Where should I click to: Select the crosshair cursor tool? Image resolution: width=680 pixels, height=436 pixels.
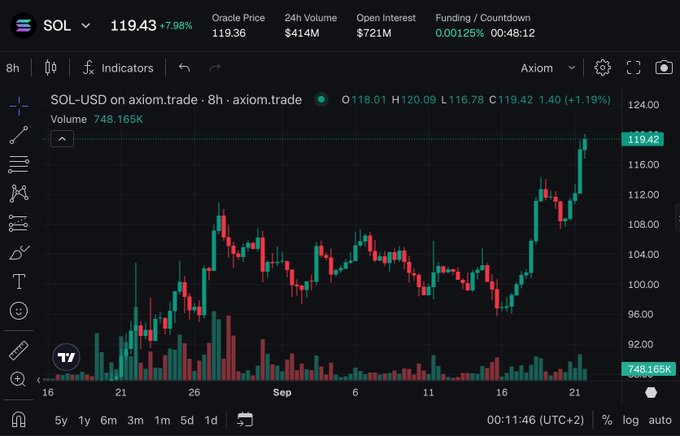click(x=19, y=106)
